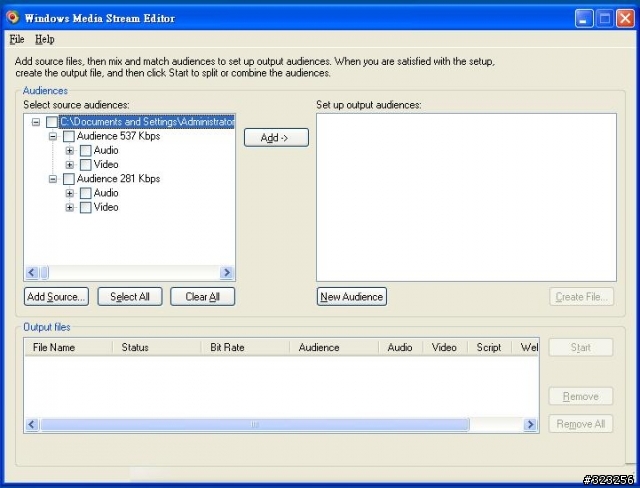Click the Video column header

(x=445, y=347)
